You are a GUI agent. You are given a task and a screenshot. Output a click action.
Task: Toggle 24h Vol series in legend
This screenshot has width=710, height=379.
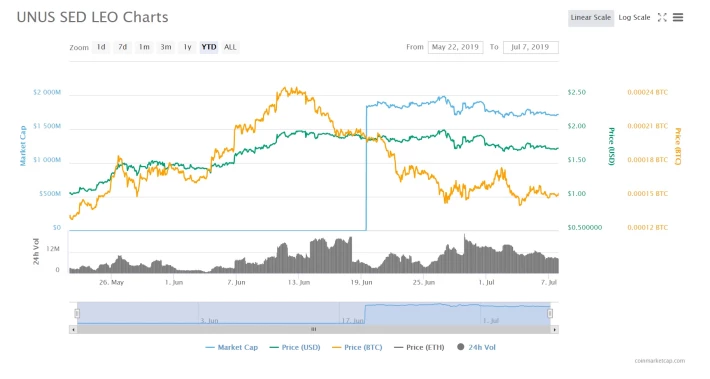476,347
